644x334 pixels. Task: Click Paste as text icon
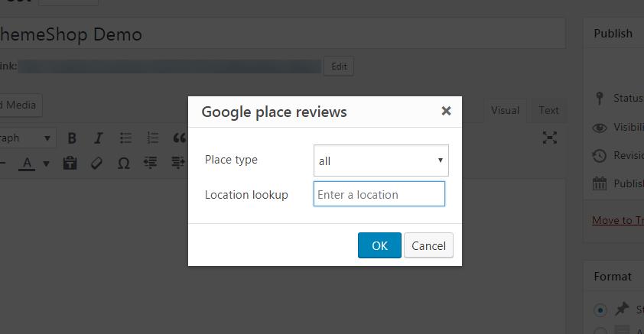[70, 164]
